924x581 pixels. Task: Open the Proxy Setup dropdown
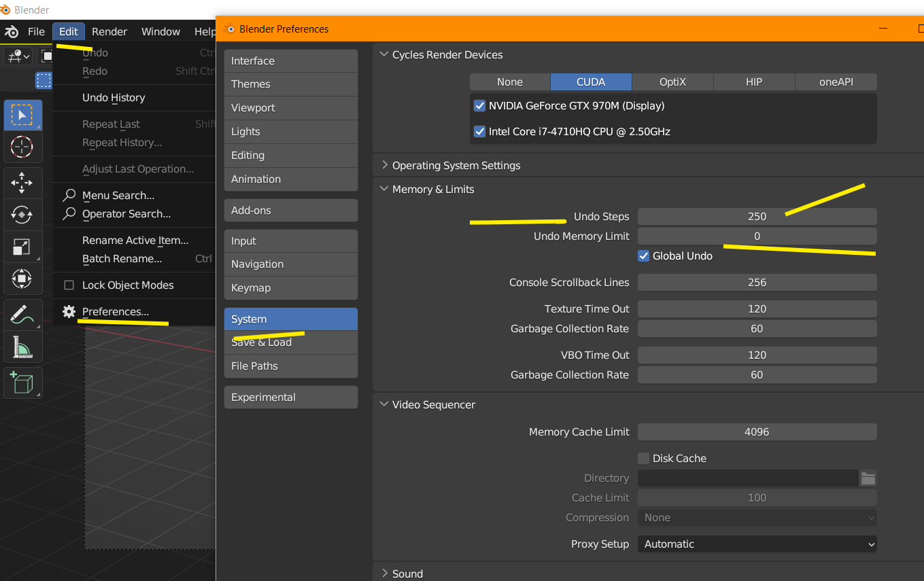click(757, 544)
